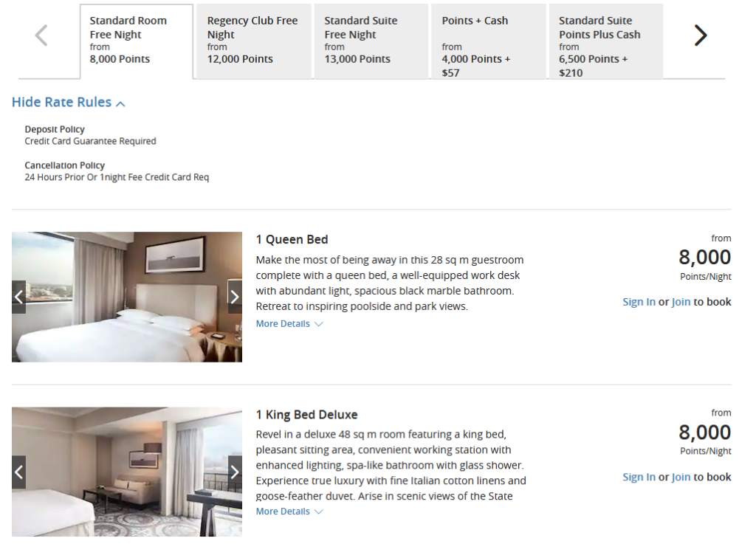This screenshot has height=558, width=756.
Task: Select the Standard Suite Free Night tab
Action: coord(371,41)
